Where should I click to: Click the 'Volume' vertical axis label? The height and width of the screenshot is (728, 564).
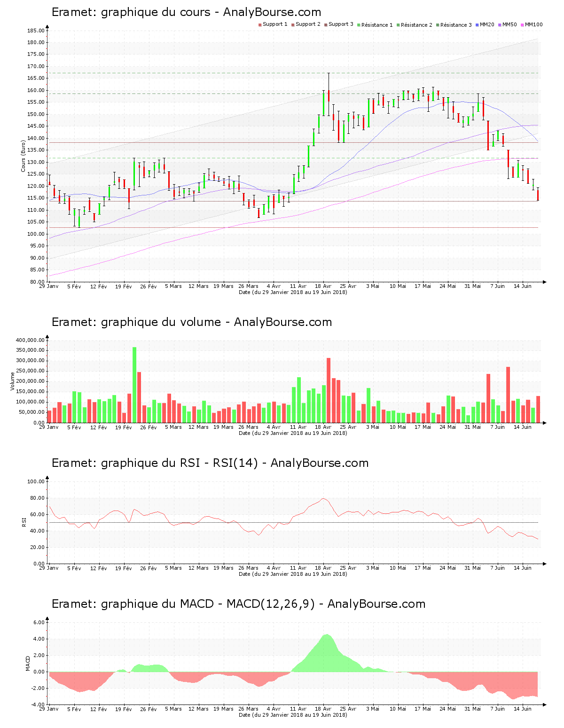click(13, 381)
